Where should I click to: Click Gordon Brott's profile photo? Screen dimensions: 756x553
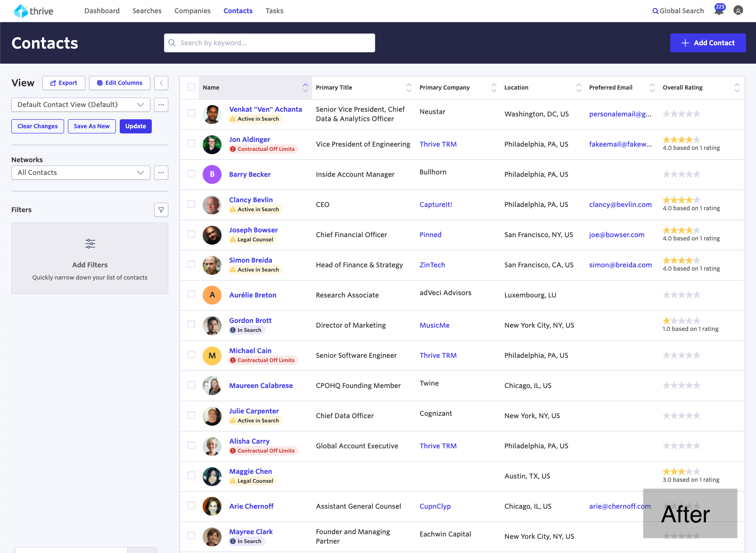(x=212, y=325)
